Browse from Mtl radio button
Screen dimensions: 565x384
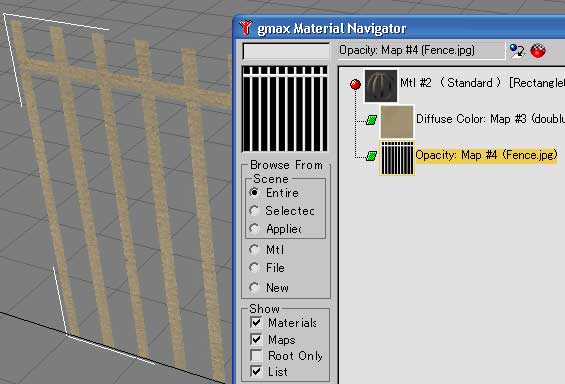click(x=254, y=249)
